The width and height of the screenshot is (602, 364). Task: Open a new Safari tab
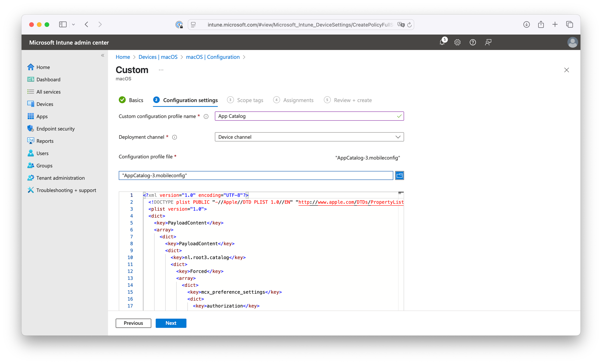pos(555,24)
